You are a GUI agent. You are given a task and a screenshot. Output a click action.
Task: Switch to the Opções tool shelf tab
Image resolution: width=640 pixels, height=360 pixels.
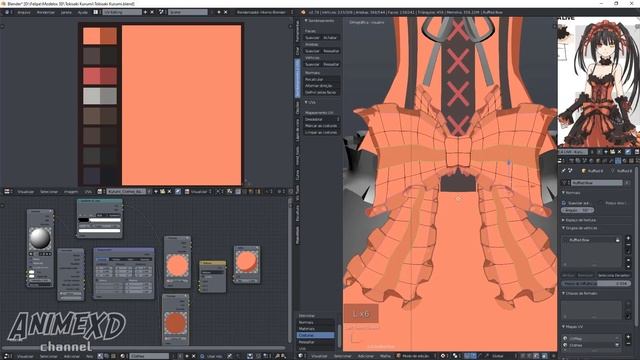pos(298,108)
